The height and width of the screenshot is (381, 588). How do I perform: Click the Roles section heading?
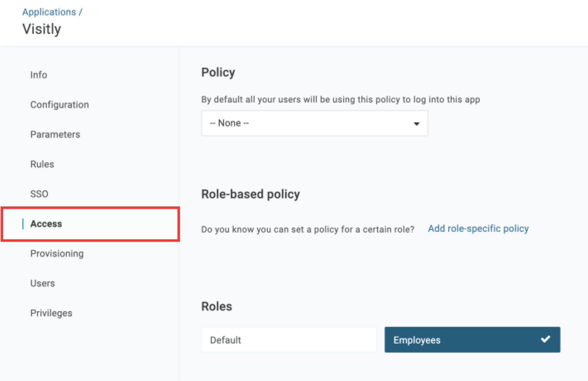217,306
